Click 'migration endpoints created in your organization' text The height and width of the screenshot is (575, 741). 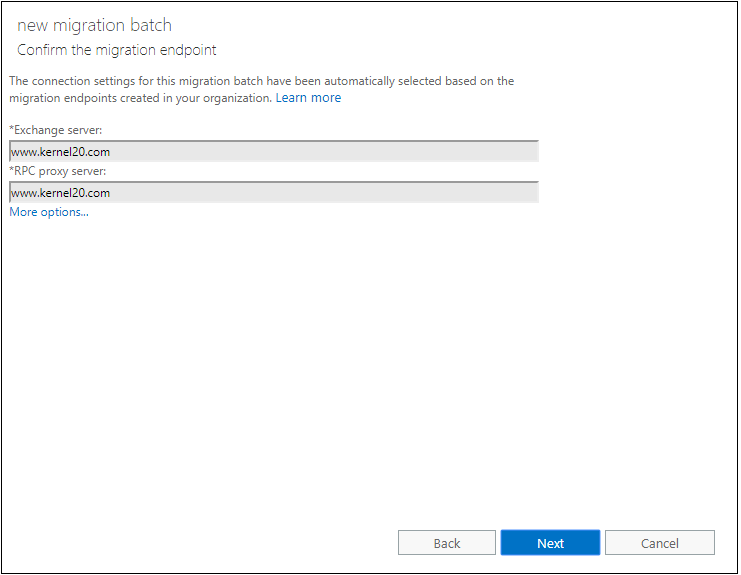140,98
